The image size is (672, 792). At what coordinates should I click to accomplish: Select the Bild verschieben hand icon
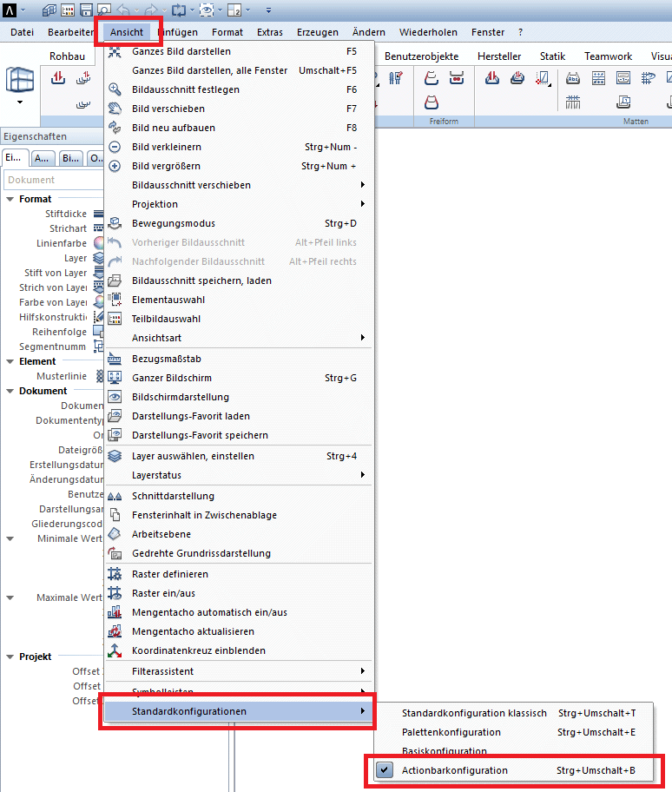[115, 109]
